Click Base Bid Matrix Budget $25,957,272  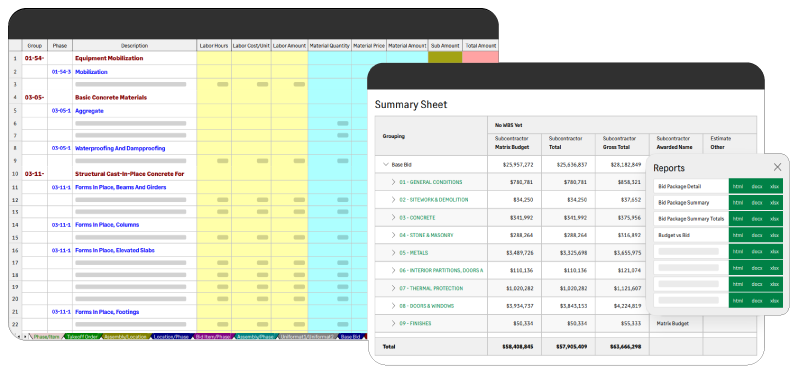518,165
